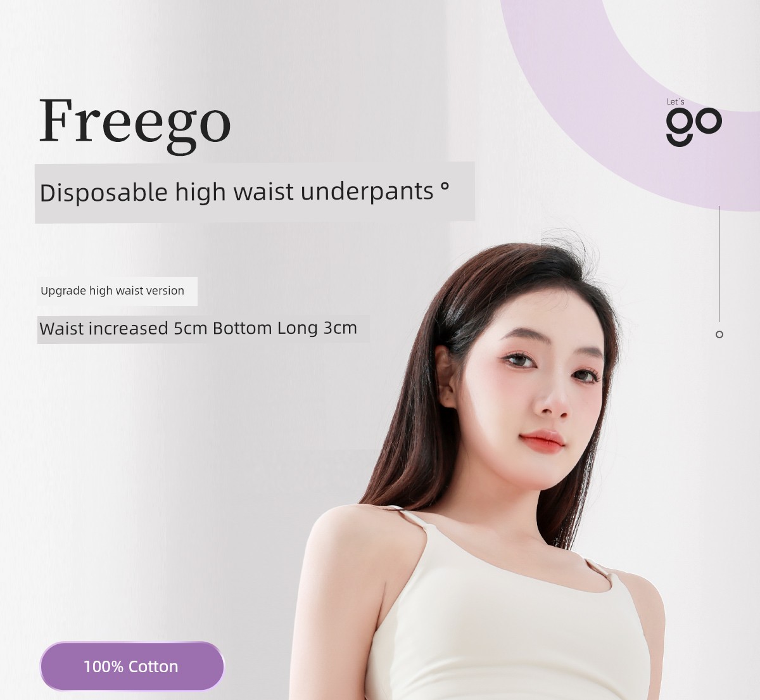Viewport: 760px width, 700px height.
Task: Click the model's face
Action: click(x=538, y=386)
